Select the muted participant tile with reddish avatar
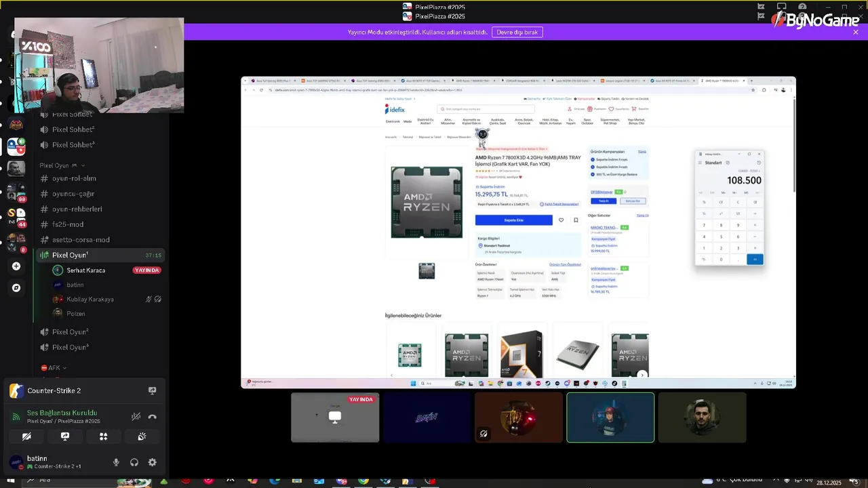Image resolution: width=868 pixels, height=488 pixels. 519,418
